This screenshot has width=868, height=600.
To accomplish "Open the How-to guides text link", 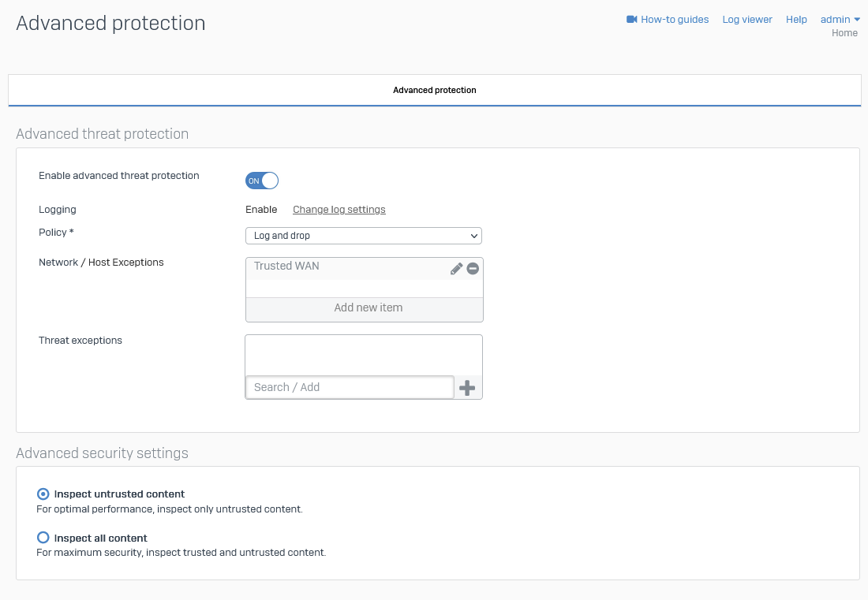I will pyautogui.click(x=675, y=20).
